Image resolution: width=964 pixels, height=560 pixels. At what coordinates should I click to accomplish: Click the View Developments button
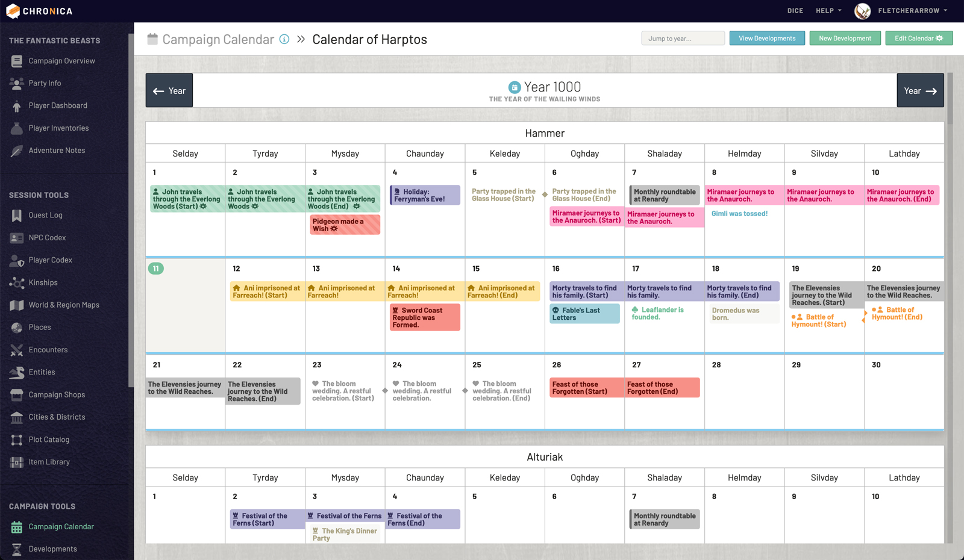tap(767, 39)
